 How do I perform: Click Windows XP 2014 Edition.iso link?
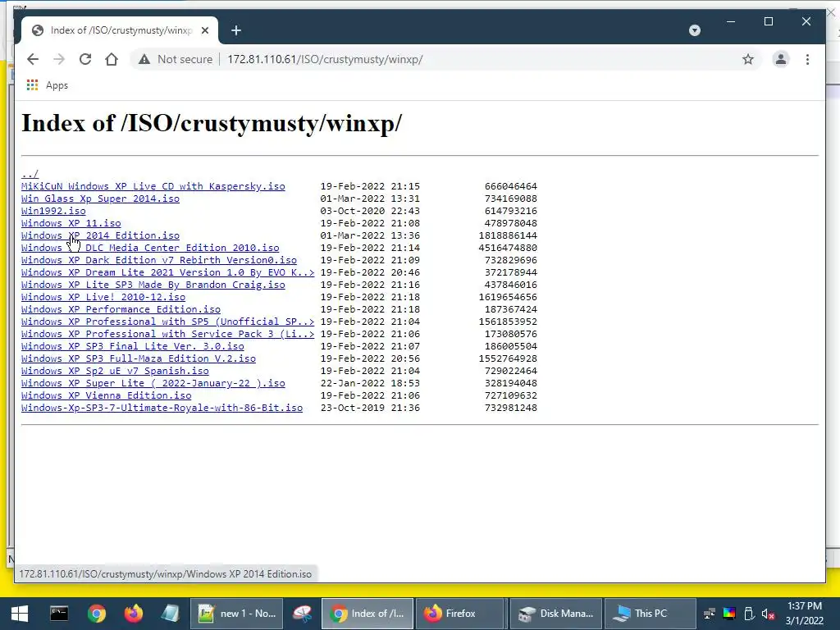click(100, 235)
